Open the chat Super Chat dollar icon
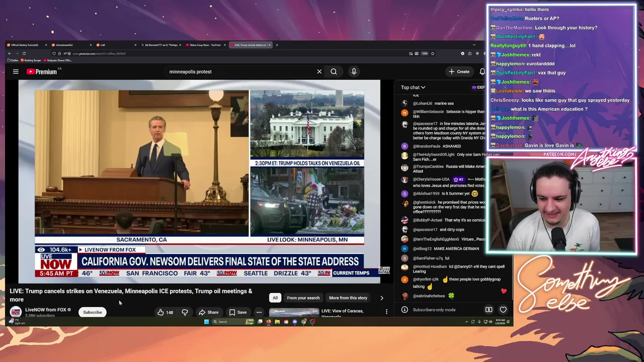Screen dimensions: 644x362 [x=489, y=310]
